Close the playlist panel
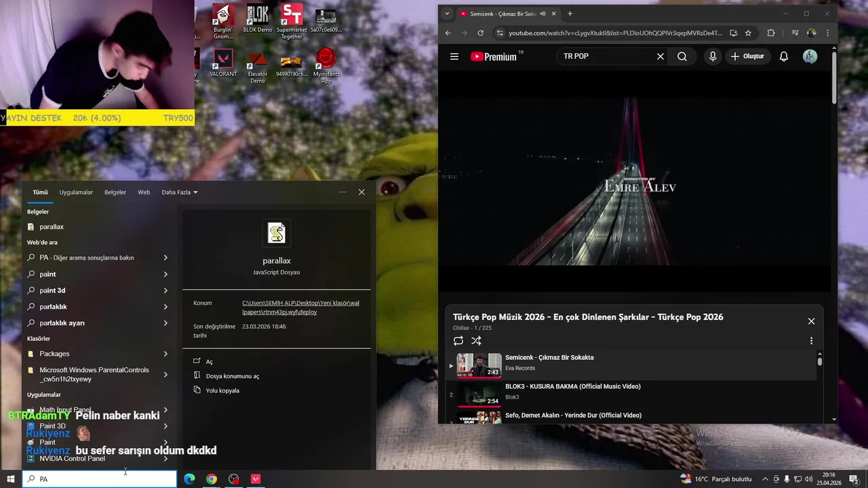The image size is (868, 488). pyautogui.click(x=811, y=321)
